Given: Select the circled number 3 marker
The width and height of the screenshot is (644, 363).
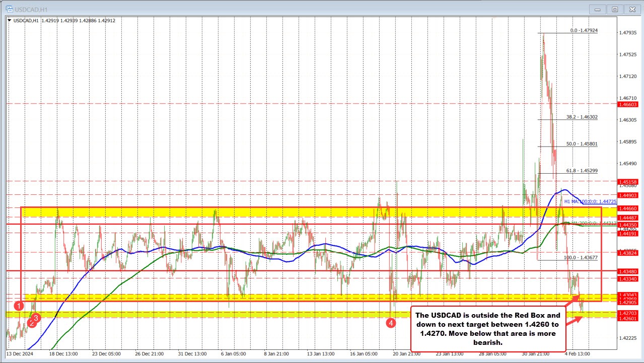Looking at the screenshot, I should (x=35, y=317).
